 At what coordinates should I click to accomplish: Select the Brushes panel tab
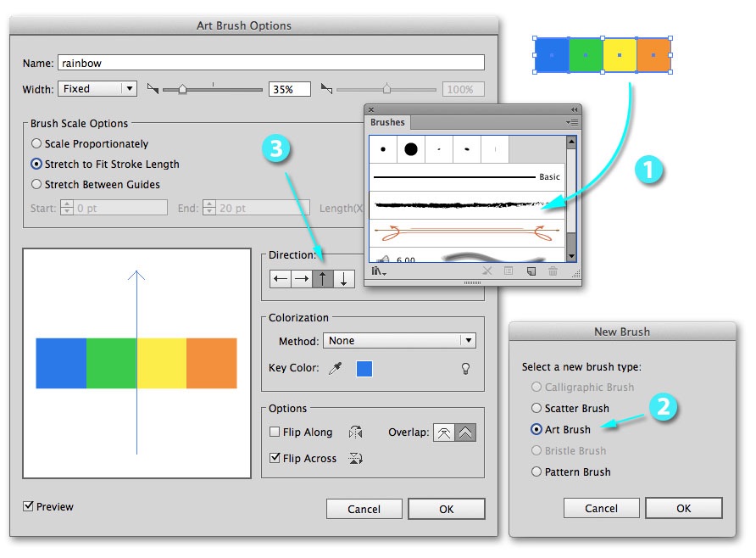tap(388, 123)
